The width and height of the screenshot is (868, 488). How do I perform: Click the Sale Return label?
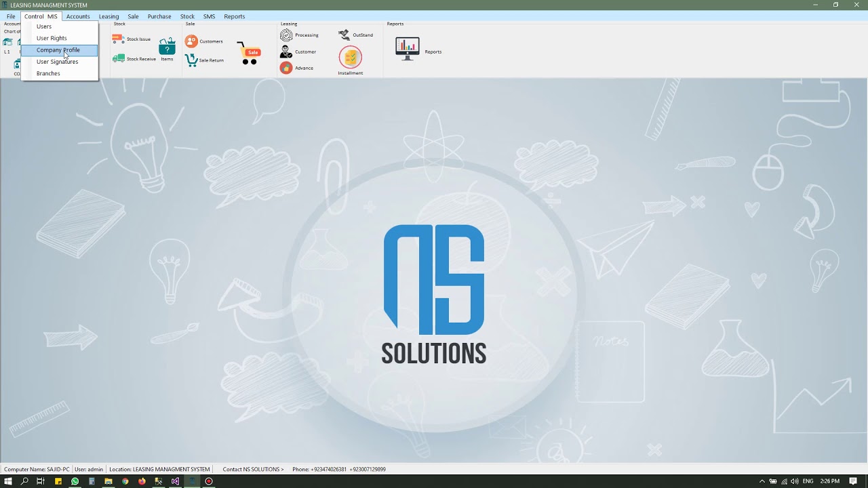212,60
